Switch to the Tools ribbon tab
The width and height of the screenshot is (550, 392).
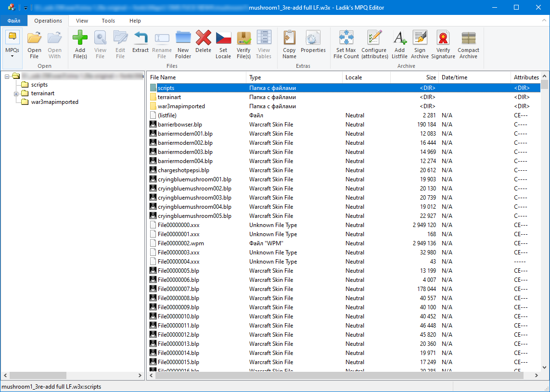(x=108, y=21)
